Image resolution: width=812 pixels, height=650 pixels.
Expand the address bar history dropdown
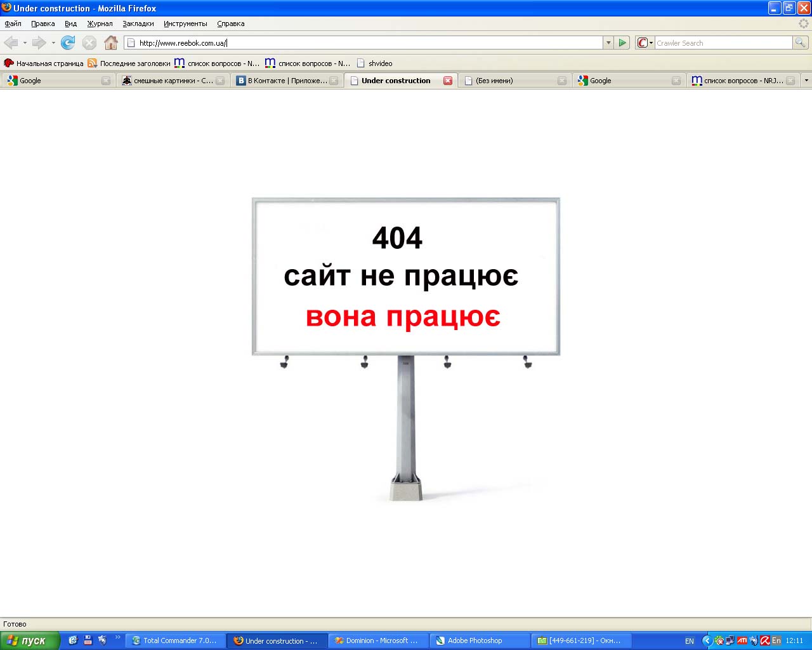point(608,43)
